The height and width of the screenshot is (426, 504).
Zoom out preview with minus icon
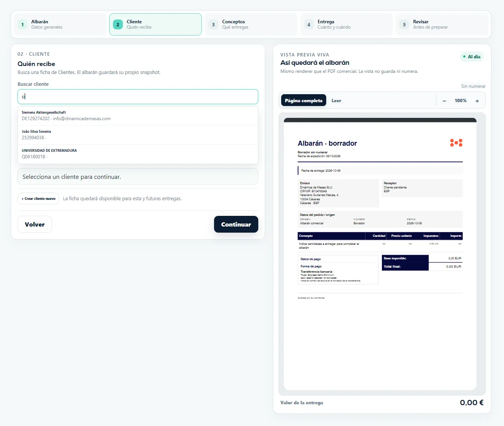(x=444, y=101)
